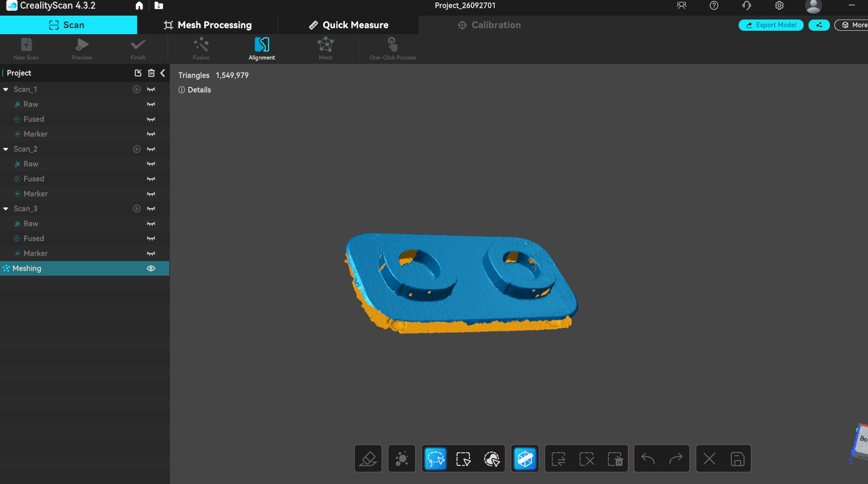This screenshot has height=484, width=868.
Task: Click the Fusion tool
Action: [x=201, y=49]
